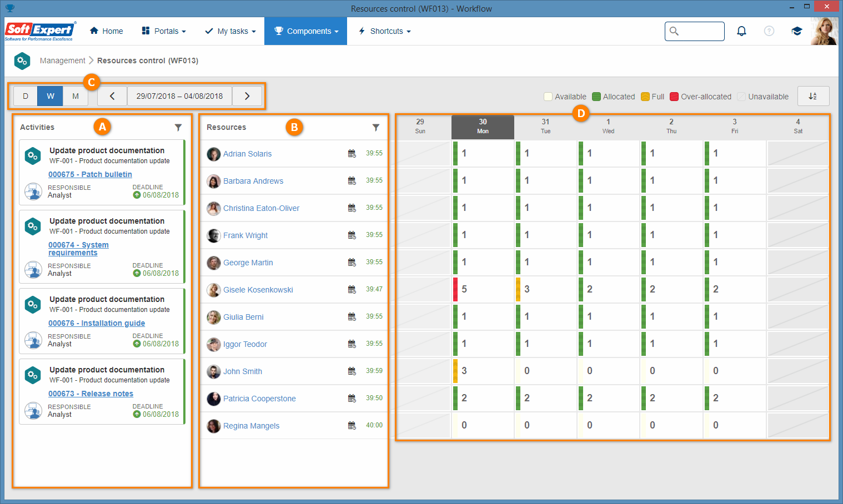The image size is (843, 504).
Task: Open link 000675 - Patch bulletin
Action: point(90,174)
